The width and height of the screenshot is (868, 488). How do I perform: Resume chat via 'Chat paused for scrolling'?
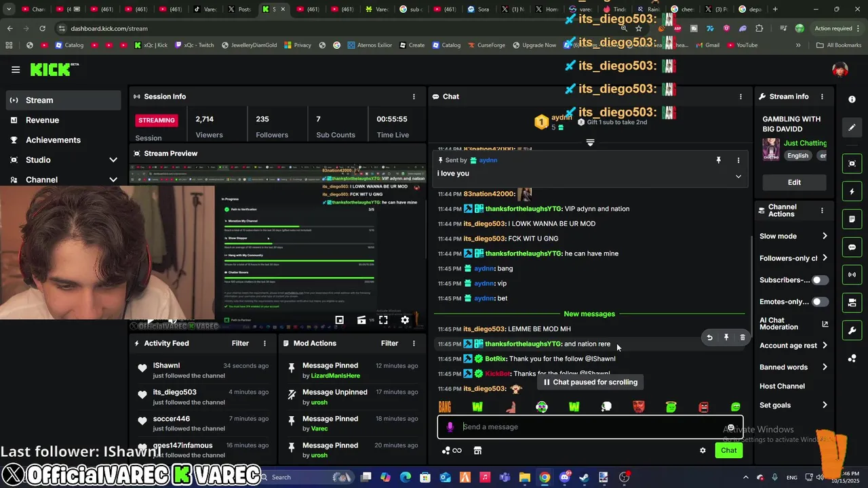[x=591, y=382]
